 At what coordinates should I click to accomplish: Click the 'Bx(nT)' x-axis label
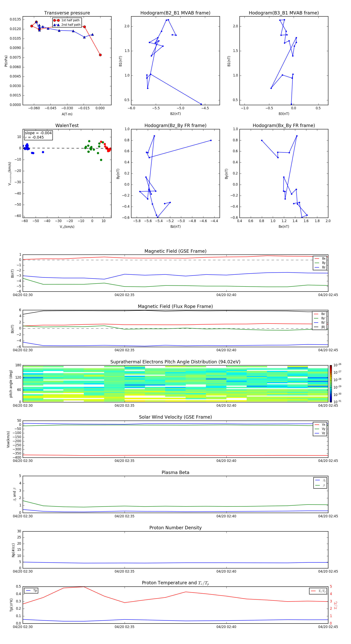pos(284,227)
